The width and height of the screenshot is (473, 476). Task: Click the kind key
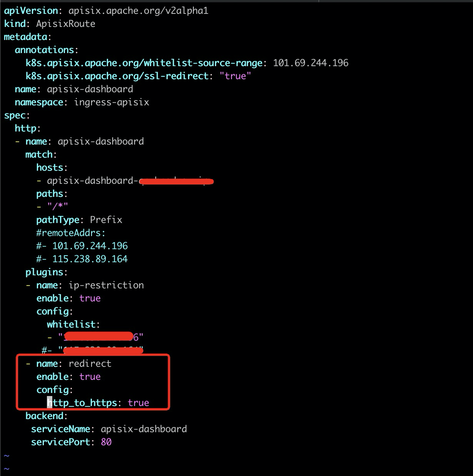(x=15, y=24)
